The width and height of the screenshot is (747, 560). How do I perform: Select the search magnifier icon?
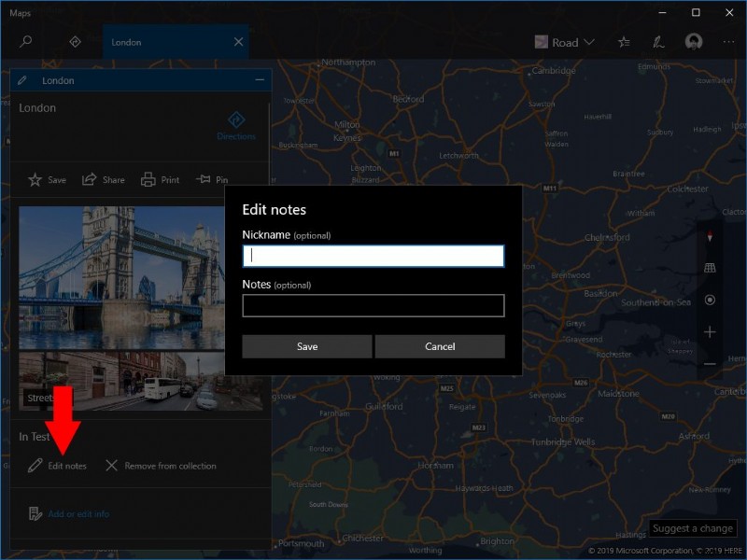tap(25, 42)
